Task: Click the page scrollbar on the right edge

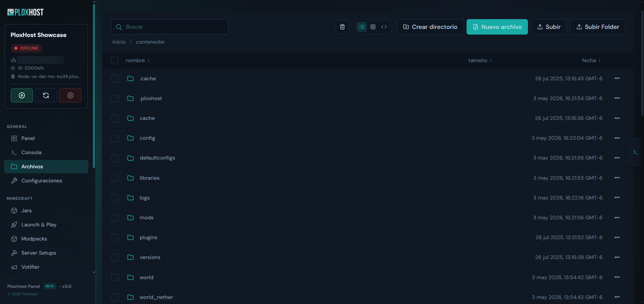Action: click(642, 64)
